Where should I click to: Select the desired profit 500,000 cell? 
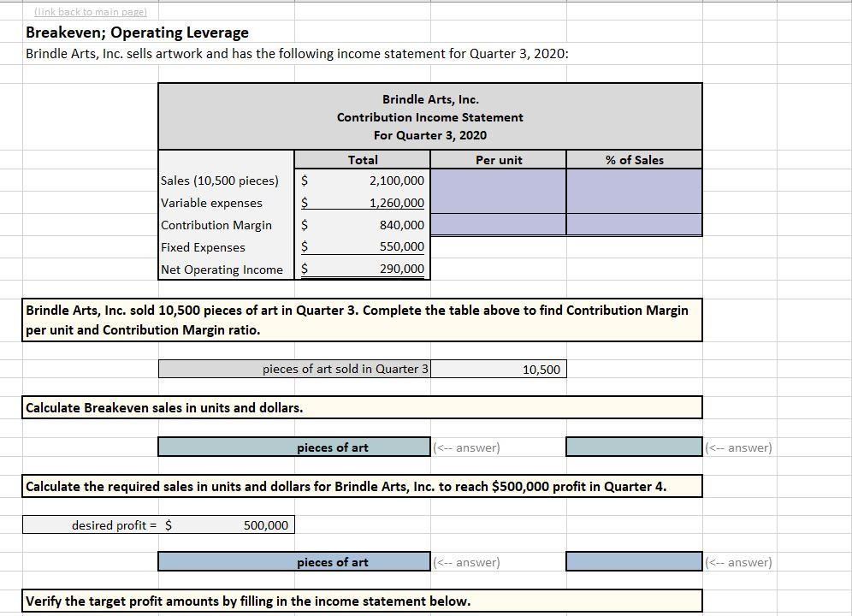pyautogui.click(x=240, y=524)
